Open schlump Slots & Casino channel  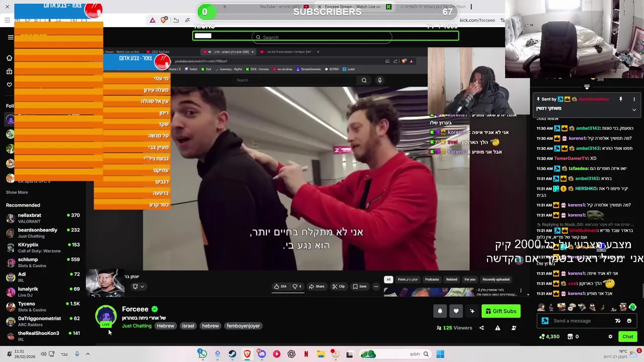point(43,262)
